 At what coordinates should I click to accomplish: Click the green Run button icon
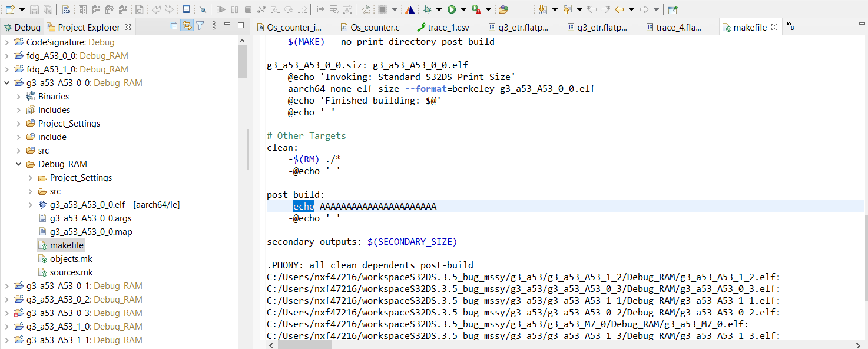tap(452, 9)
